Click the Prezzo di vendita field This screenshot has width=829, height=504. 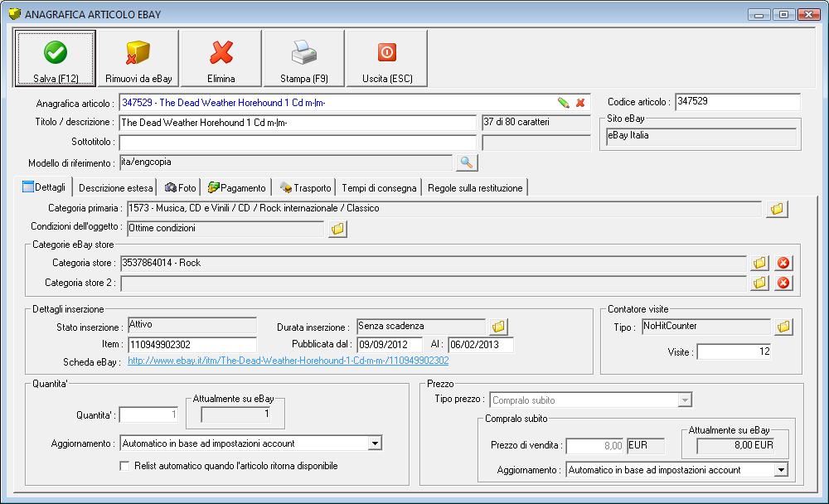tap(595, 446)
